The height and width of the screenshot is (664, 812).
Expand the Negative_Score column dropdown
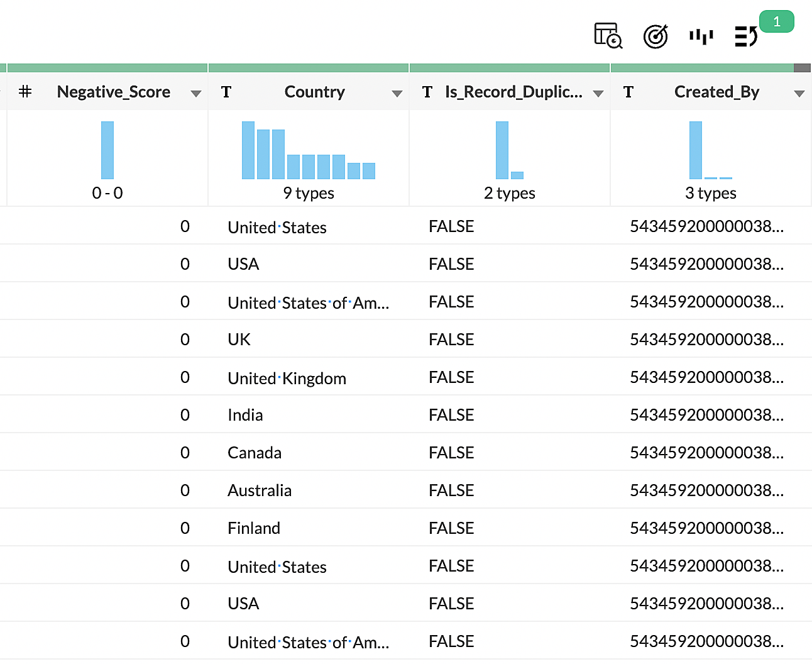[195, 94]
